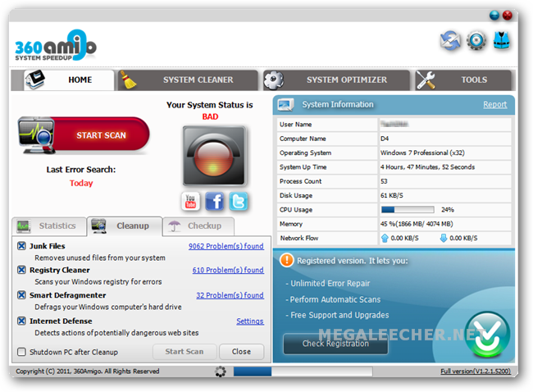Click the gray Start Scan button
This screenshot has height=392, width=533.
[x=184, y=352]
